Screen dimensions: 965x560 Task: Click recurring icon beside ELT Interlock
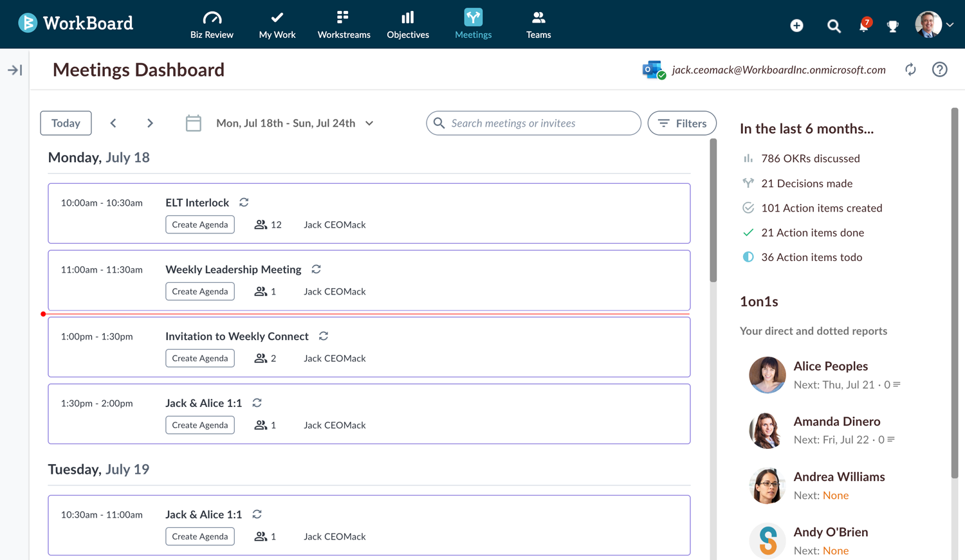coord(244,203)
